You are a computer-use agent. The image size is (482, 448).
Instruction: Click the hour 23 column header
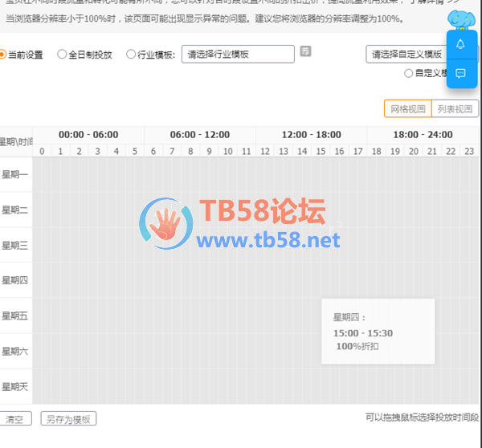coord(469,151)
